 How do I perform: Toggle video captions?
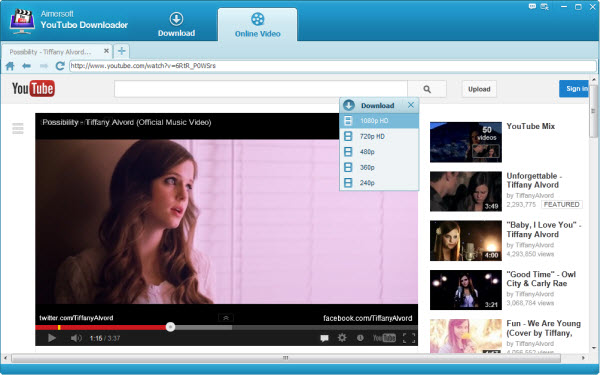(x=324, y=338)
